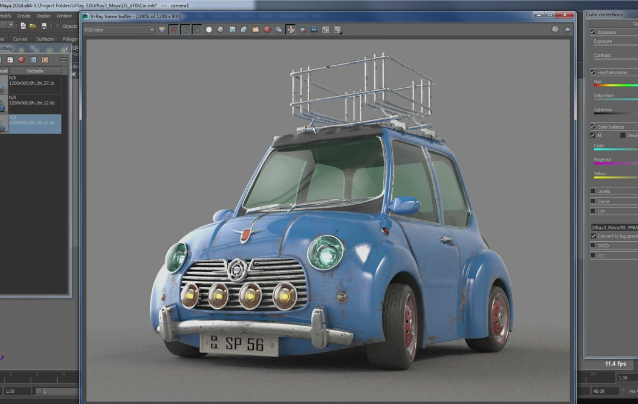Image resolution: width=638 pixels, height=404 pixels.
Task: Open the Display menu in Maya
Action: coord(44,16)
